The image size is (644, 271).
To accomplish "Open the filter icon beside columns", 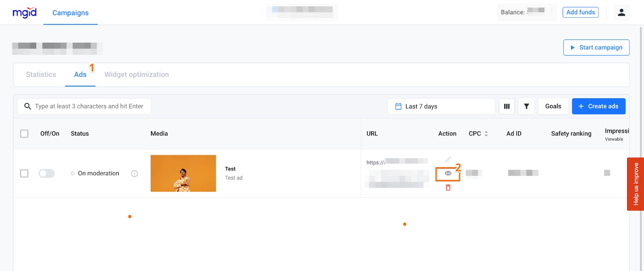I will pyautogui.click(x=526, y=106).
